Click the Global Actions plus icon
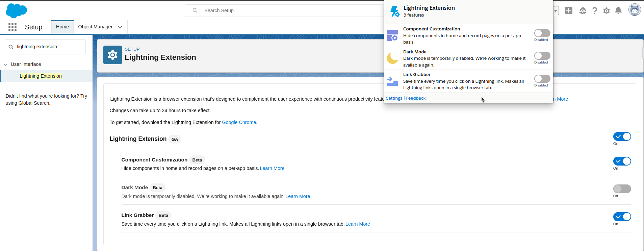Viewport: 644px width, 251px height. [x=569, y=10]
